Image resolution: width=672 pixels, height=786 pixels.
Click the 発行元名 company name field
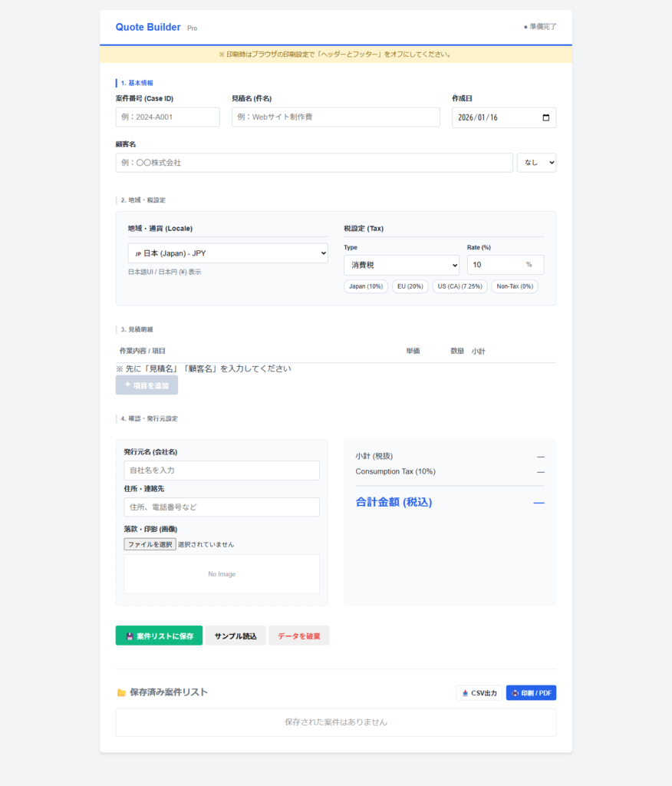(x=222, y=471)
